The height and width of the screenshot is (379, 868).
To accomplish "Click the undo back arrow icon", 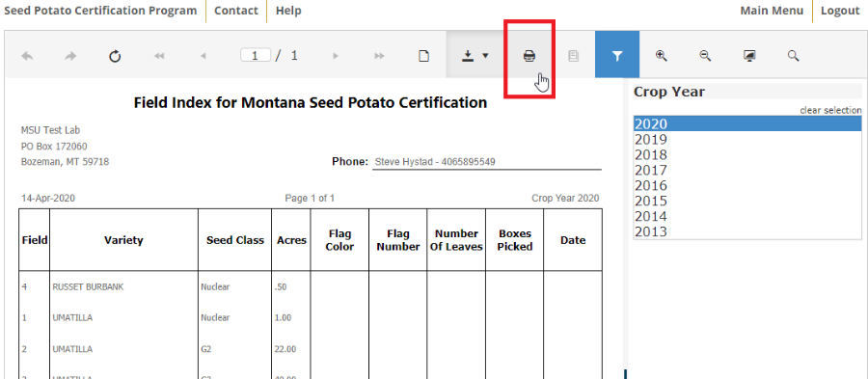I will pos(27,56).
